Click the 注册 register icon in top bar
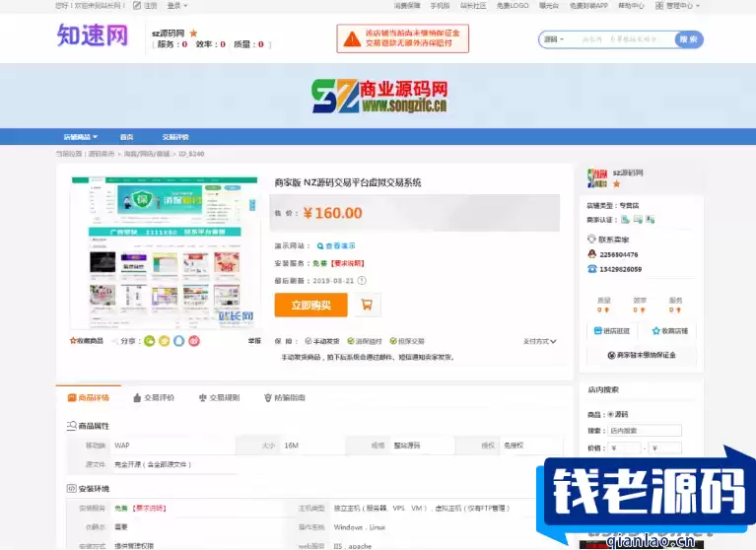The width and height of the screenshot is (756, 550). coord(137,6)
